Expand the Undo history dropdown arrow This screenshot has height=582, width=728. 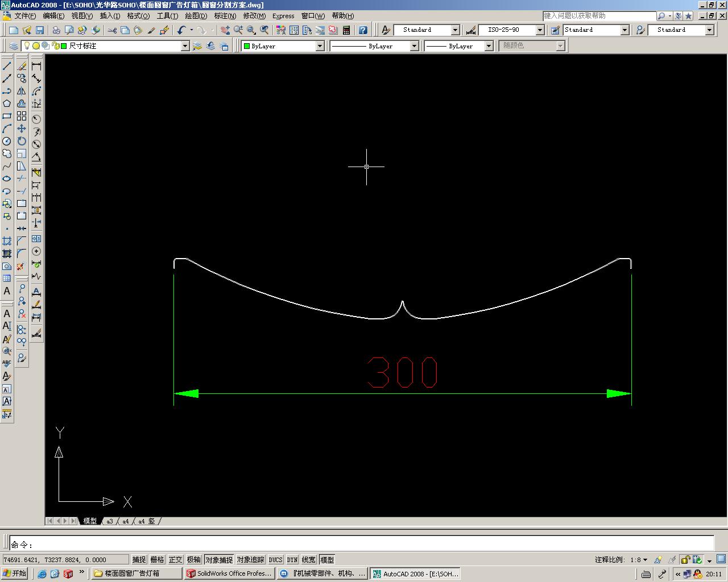pos(191,30)
